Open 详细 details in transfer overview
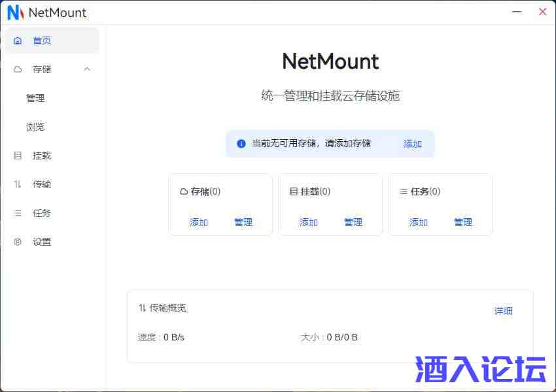Viewport: 556px width, 392px height. (x=503, y=311)
